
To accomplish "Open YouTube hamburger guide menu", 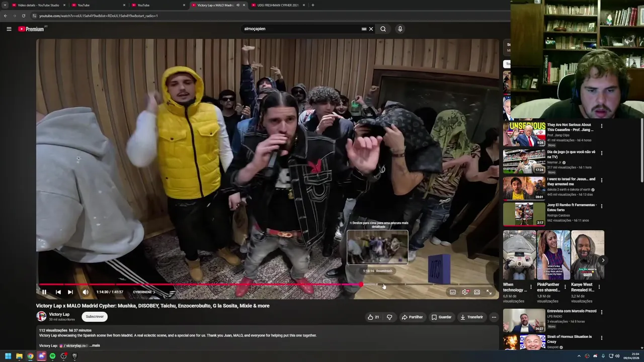I will 9,29.
